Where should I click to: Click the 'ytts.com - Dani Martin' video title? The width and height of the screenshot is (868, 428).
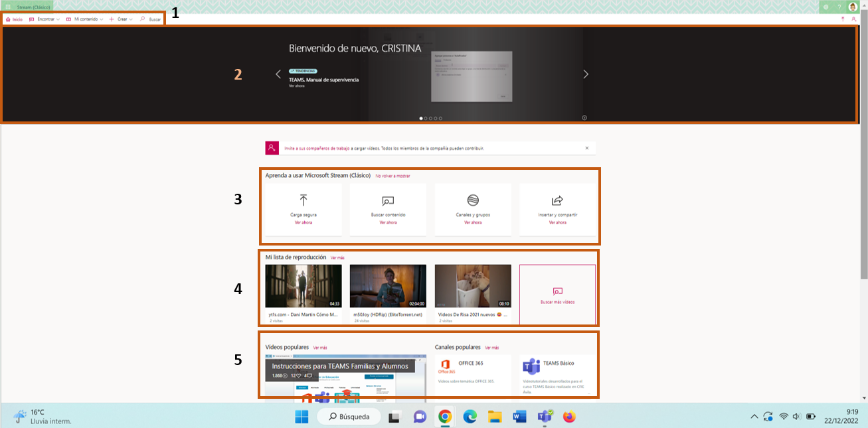pos(303,315)
